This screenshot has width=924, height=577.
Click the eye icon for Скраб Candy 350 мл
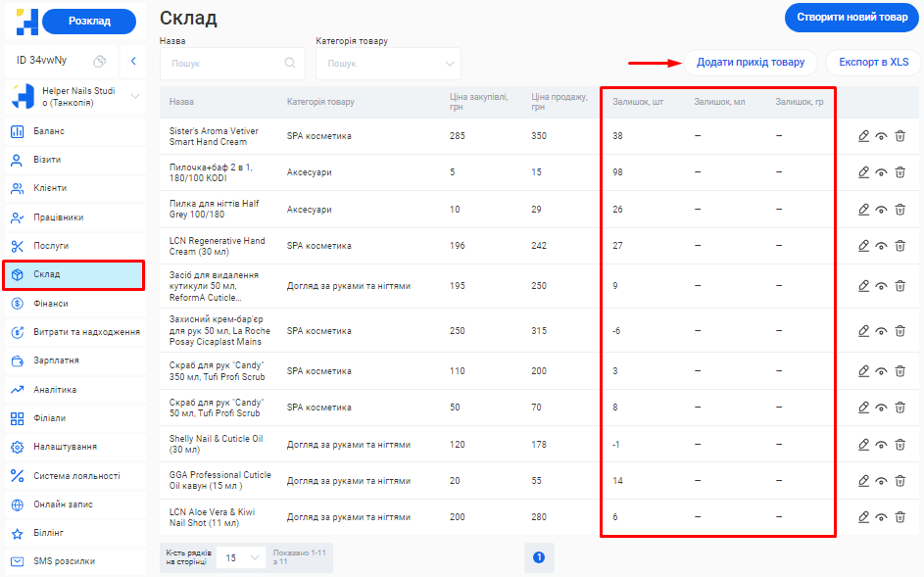[x=881, y=371]
